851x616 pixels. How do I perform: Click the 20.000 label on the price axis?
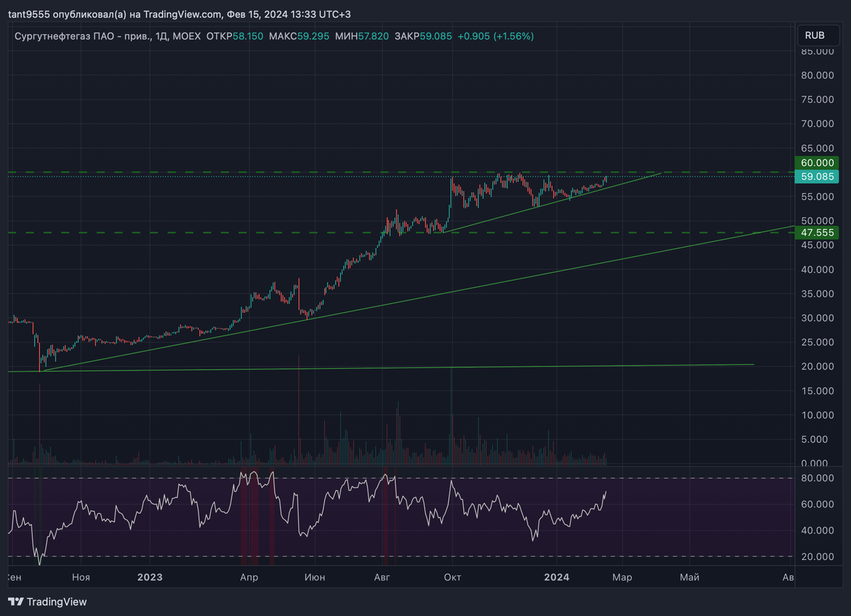point(816,366)
